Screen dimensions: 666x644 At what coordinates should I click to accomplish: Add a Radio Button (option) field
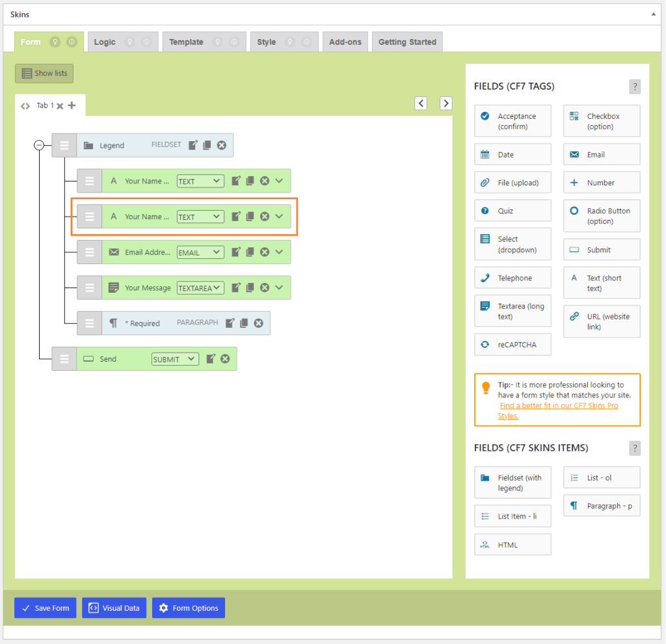tap(602, 216)
